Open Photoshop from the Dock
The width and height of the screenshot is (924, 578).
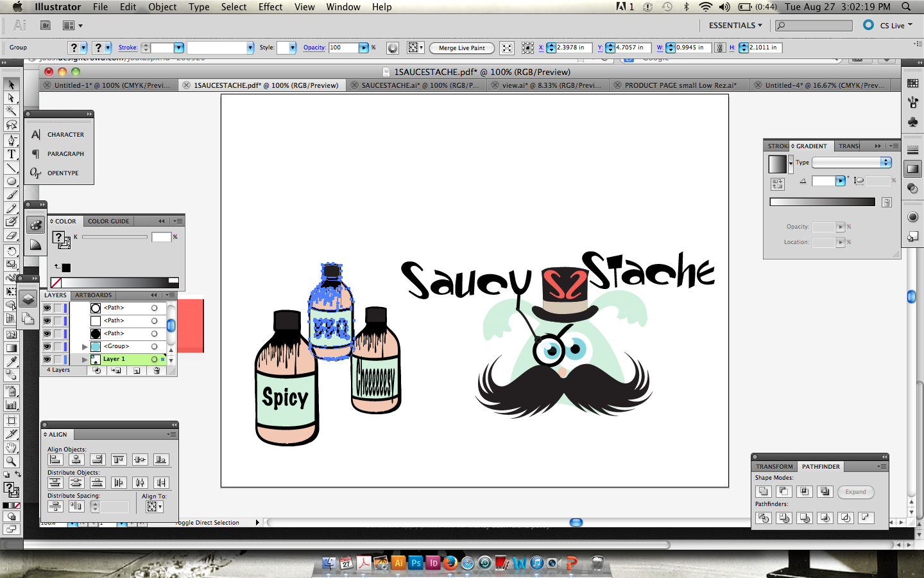pyautogui.click(x=416, y=563)
